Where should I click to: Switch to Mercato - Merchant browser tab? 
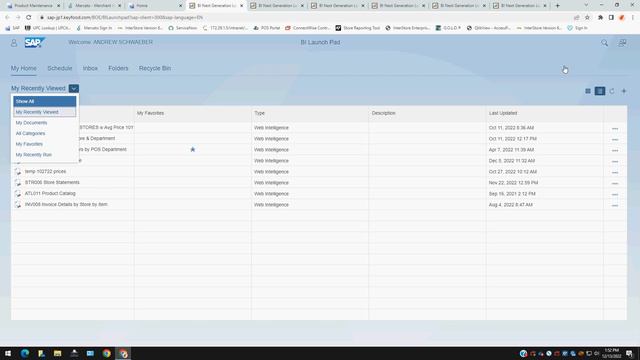(x=93, y=6)
